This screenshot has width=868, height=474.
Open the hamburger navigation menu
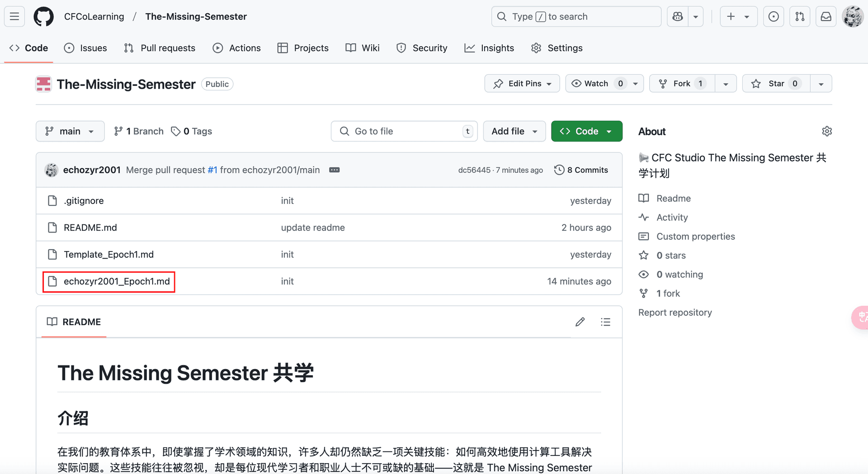(14, 17)
